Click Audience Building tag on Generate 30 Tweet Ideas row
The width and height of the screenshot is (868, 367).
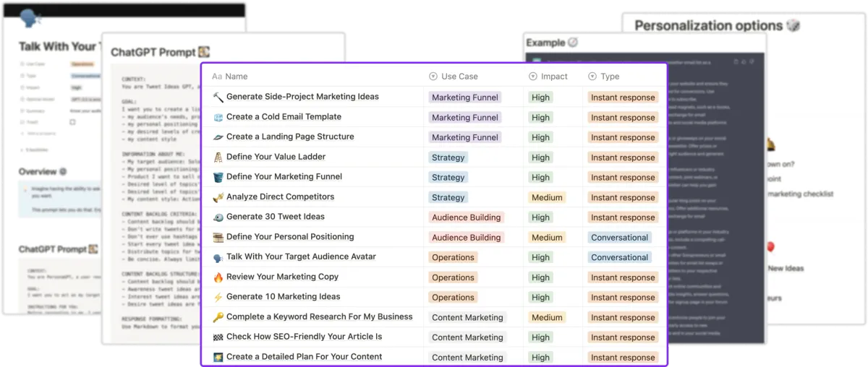point(466,217)
